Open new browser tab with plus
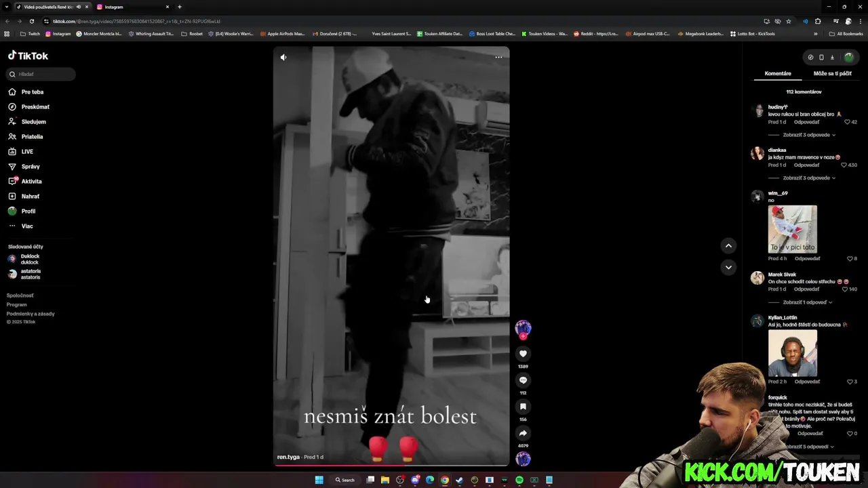 coord(180,7)
